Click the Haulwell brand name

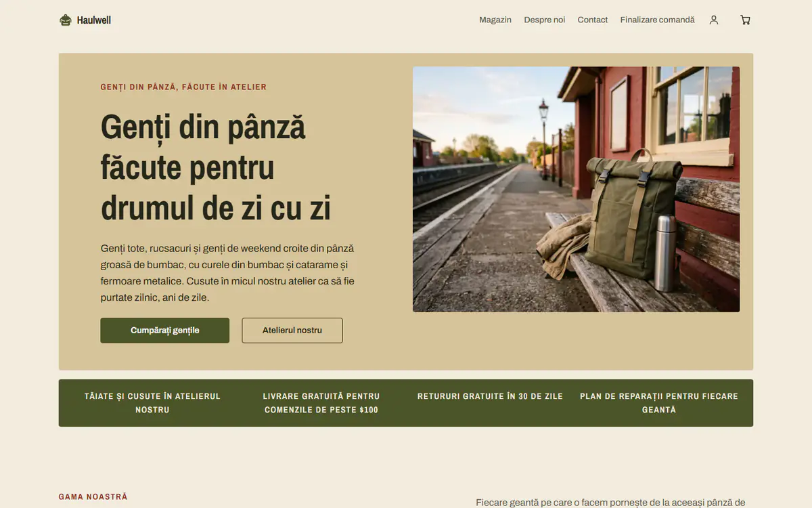pyautogui.click(x=94, y=20)
